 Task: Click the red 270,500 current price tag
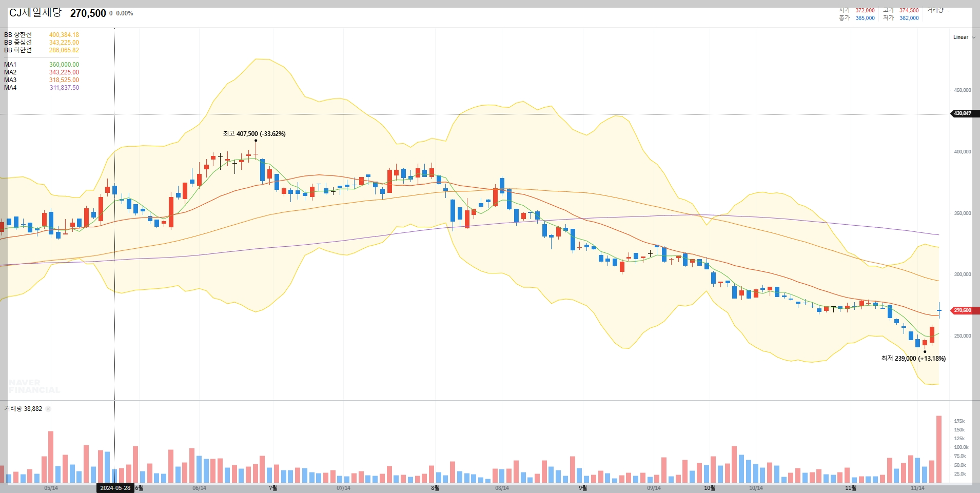point(965,310)
